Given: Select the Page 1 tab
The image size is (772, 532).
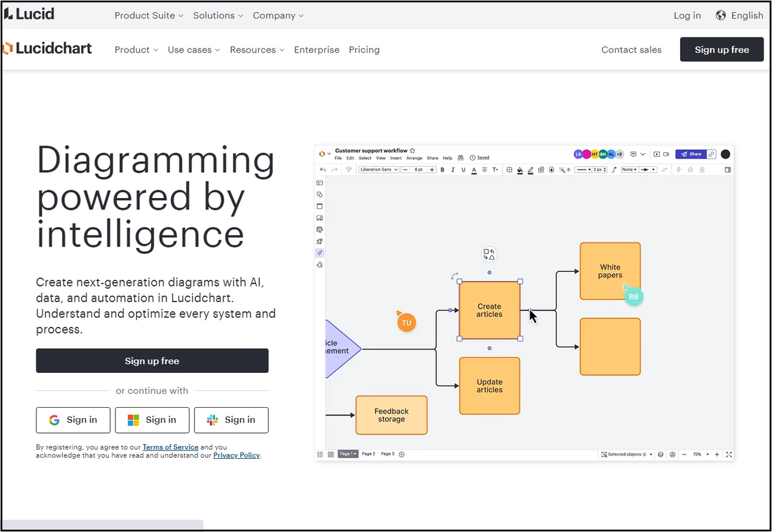Looking at the screenshot, I should click(x=348, y=454).
